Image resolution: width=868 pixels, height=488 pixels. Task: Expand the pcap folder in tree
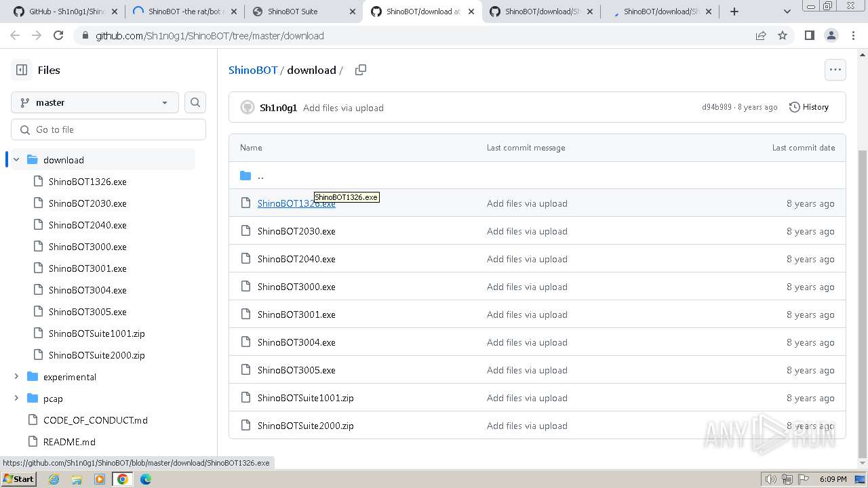click(x=16, y=399)
